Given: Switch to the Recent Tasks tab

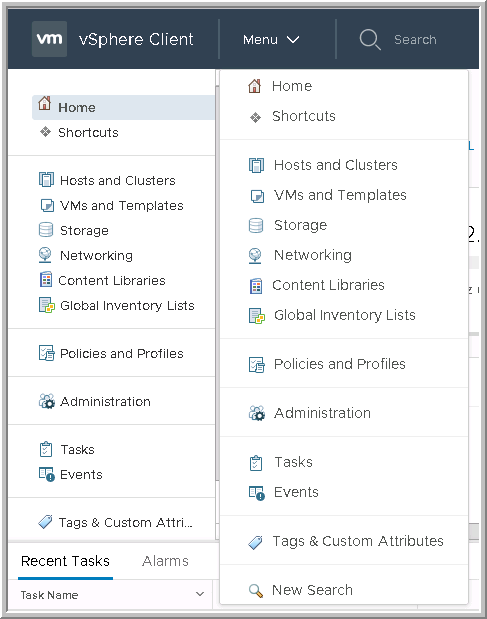Looking at the screenshot, I should coord(65,561).
